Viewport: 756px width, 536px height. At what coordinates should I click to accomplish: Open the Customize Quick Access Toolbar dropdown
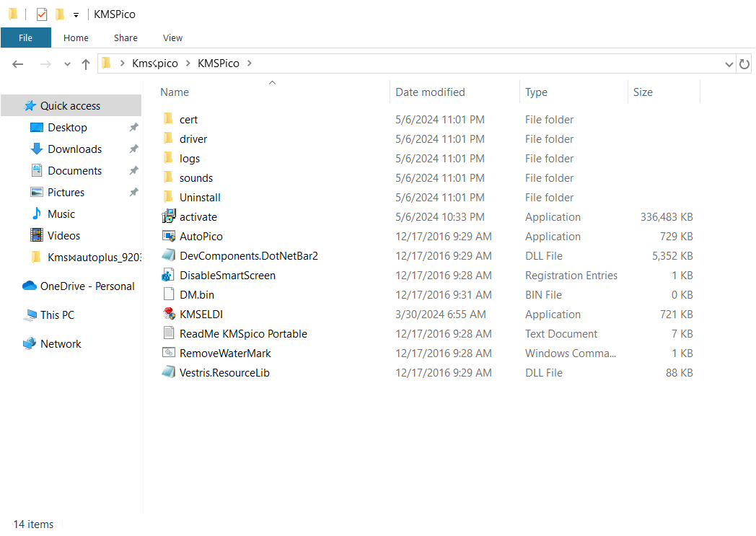[x=76, y=15]
